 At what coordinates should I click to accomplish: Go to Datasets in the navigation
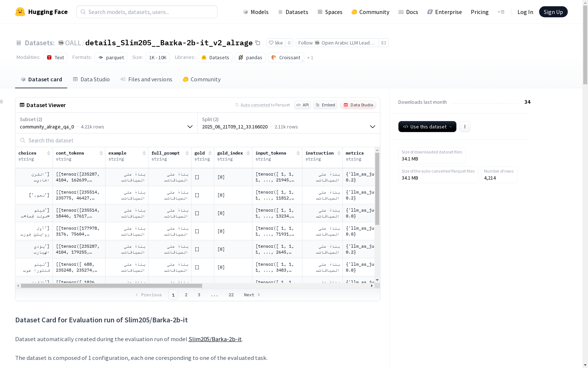pyautogui.click(x=293, y=12)
